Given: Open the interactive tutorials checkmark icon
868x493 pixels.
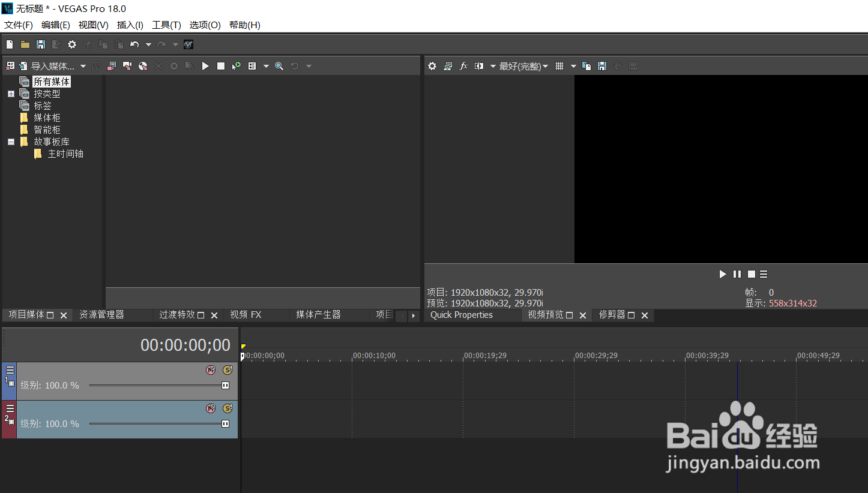Looking at the screenshot, I should coord(188,44).
